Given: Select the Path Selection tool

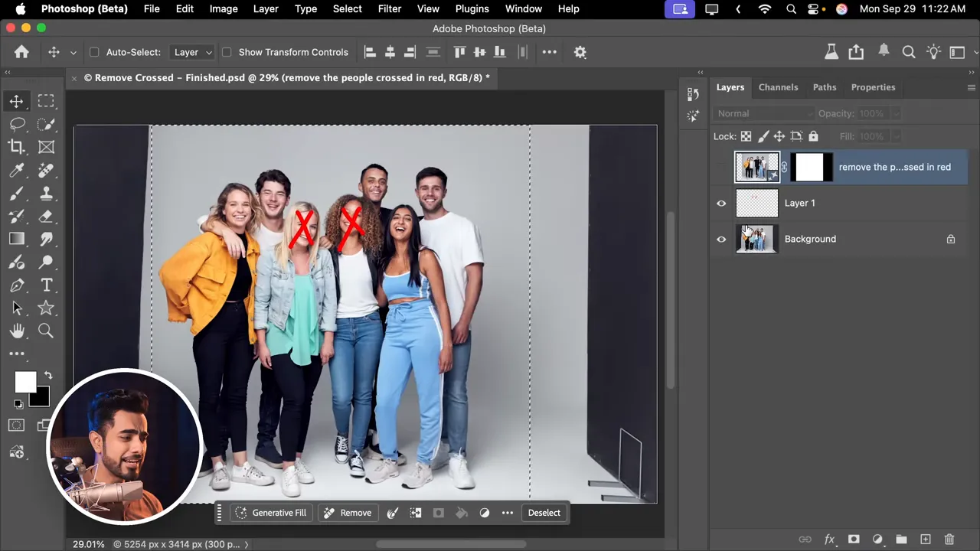Looking at the screenshot, I should pos(17,308).
